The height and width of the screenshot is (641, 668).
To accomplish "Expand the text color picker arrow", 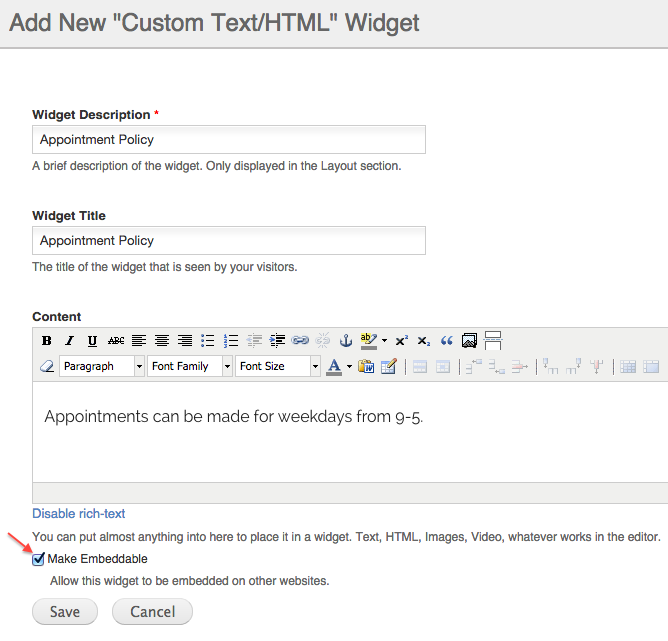I will (x=349, y=366).
